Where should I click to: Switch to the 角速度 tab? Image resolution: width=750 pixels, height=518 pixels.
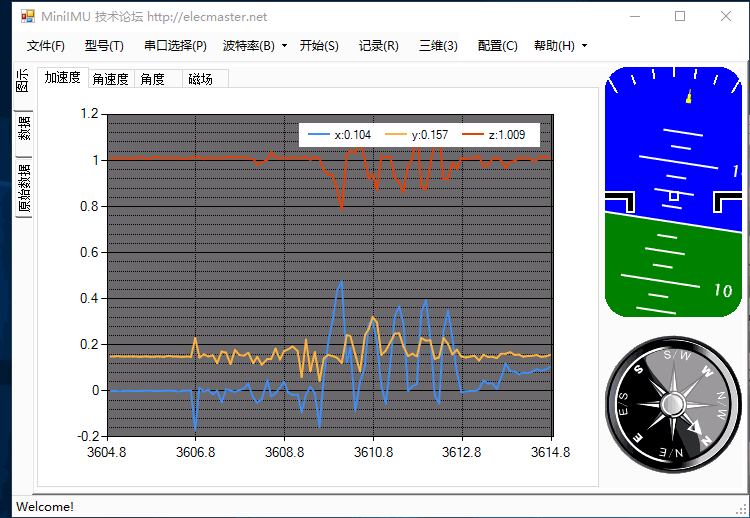[x=110, y=79]
